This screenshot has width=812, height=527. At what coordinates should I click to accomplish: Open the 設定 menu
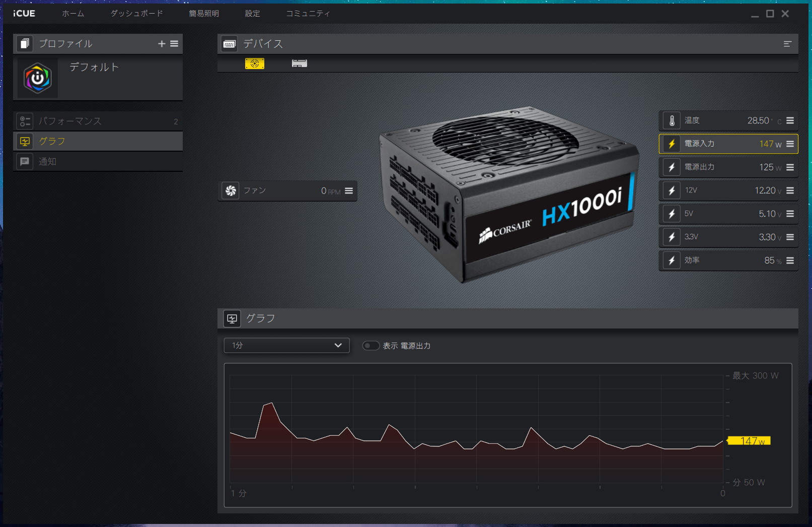pyautogui.click(x=253, y=14)
